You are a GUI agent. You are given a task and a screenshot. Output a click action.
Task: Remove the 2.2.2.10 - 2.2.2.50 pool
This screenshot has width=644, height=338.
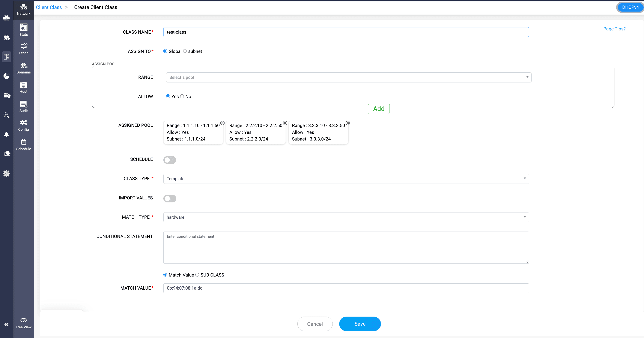pyautogui.click(x=285, y=123)
